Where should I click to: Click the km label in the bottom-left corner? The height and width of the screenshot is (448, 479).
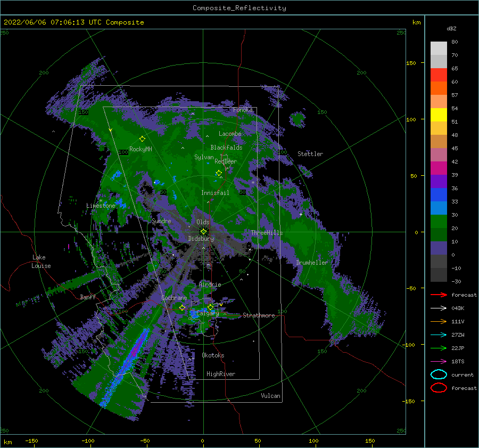click(x=7, y=442)
